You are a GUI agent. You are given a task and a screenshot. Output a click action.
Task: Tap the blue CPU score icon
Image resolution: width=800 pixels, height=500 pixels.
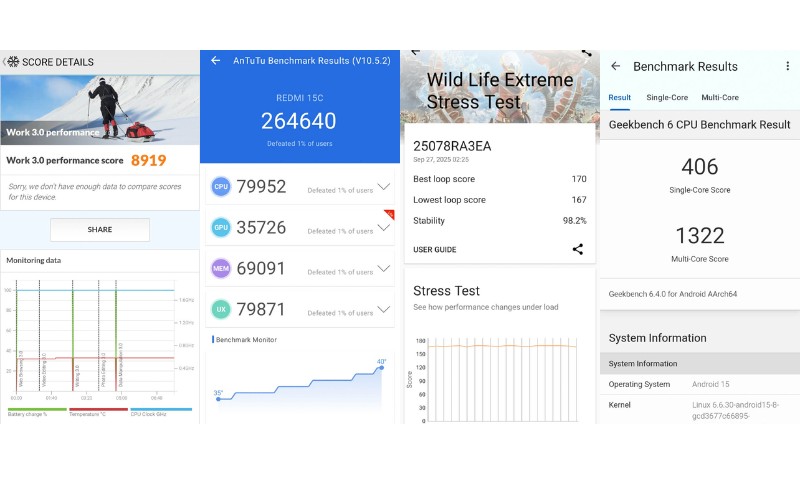(221, 187)
